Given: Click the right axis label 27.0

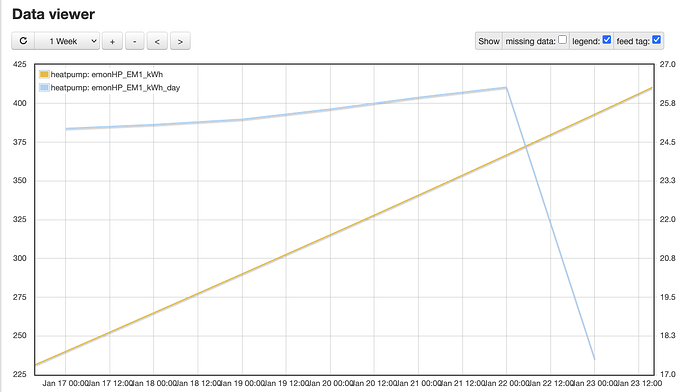Looking at the screenshot, I should pyautogui.click(x=667, y=64).
